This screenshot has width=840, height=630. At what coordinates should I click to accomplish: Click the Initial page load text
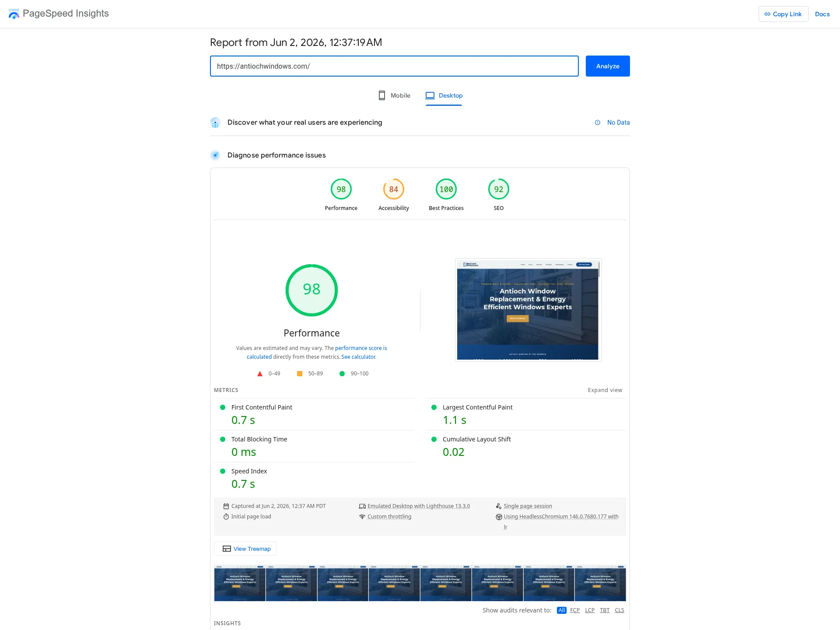tap(251, 517)
